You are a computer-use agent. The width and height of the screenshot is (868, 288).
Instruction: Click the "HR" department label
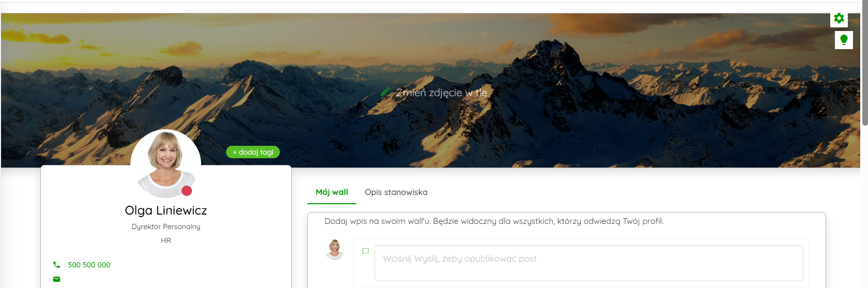tap(166, 240)
